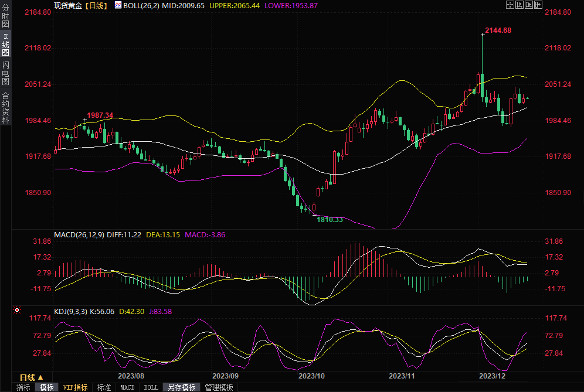Click the 另存模板 button
This screenshot has height=392, width=584.
[x=181, y=387]
